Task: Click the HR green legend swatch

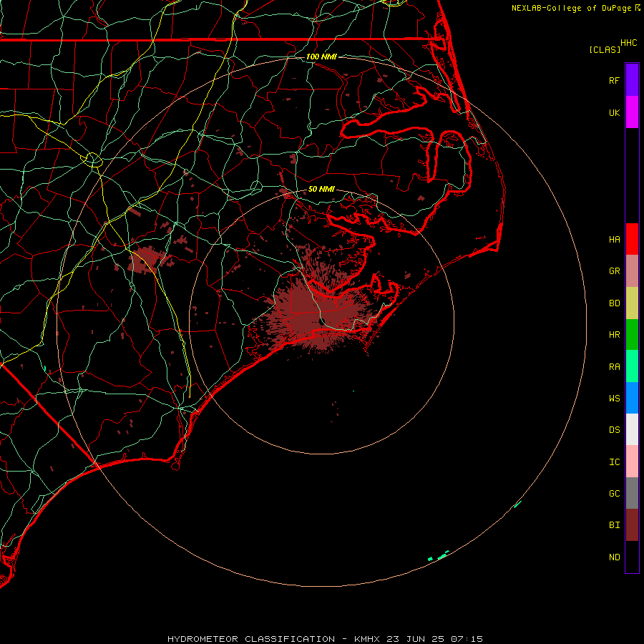Action: (x=632, y=335)
